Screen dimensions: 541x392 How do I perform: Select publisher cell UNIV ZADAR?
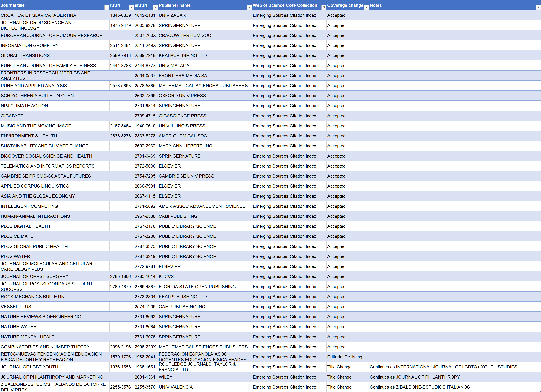pos(205,15)
